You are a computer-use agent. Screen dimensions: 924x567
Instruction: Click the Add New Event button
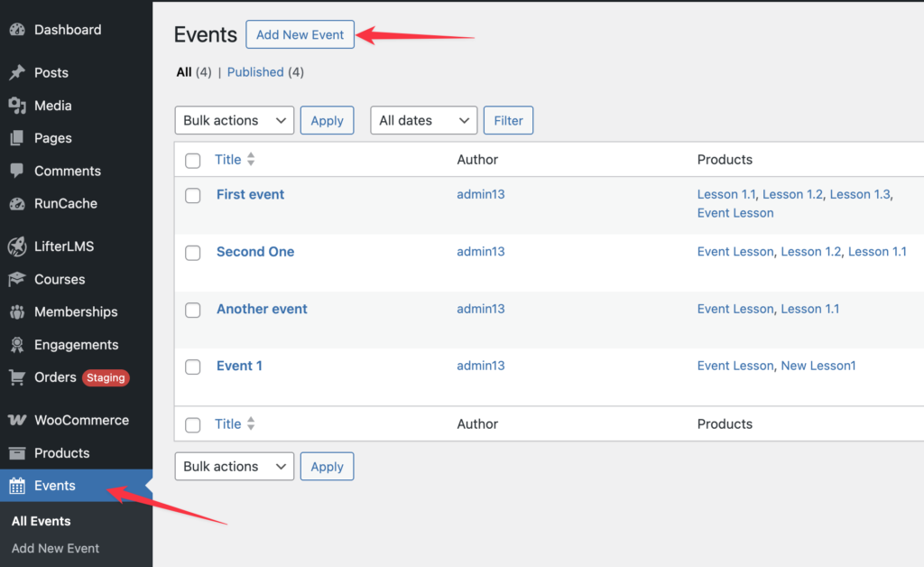tap(300, 34)
